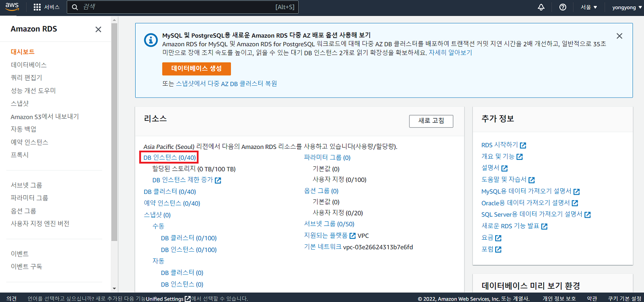Open automatic DB 인스턴스 (0) snapshots link
This screenshot has height=302, width=644.
pos(182,285)
